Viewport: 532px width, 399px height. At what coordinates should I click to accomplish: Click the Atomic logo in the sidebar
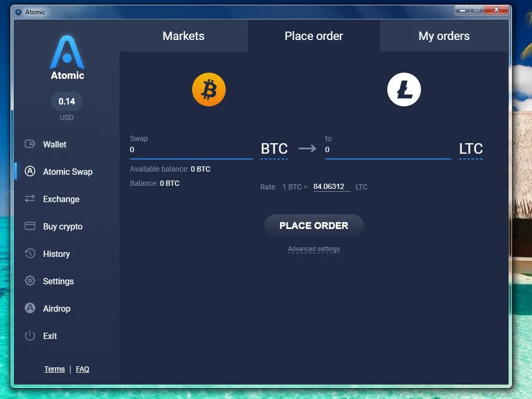pyautogui.click(x=67, y=57)
